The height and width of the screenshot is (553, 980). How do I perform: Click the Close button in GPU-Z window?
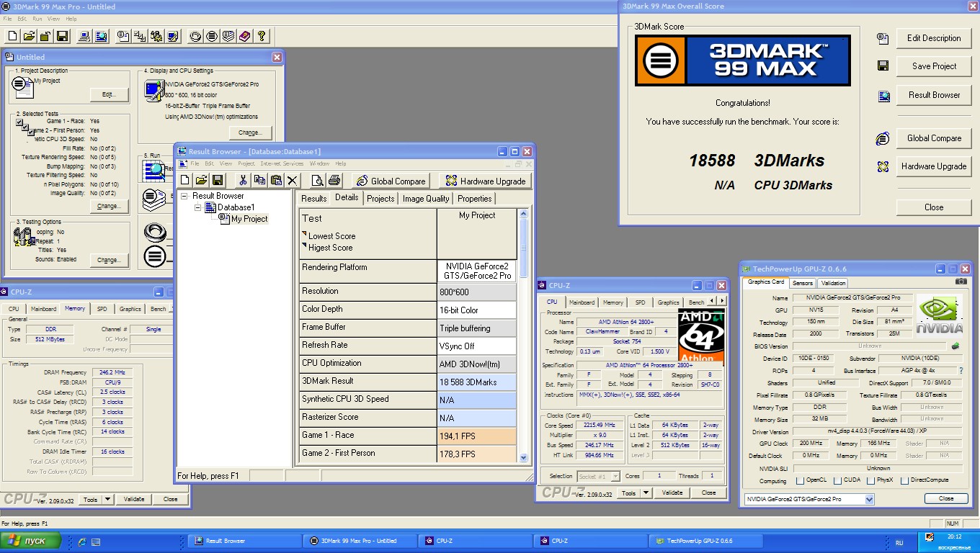[x=946, y=498]
